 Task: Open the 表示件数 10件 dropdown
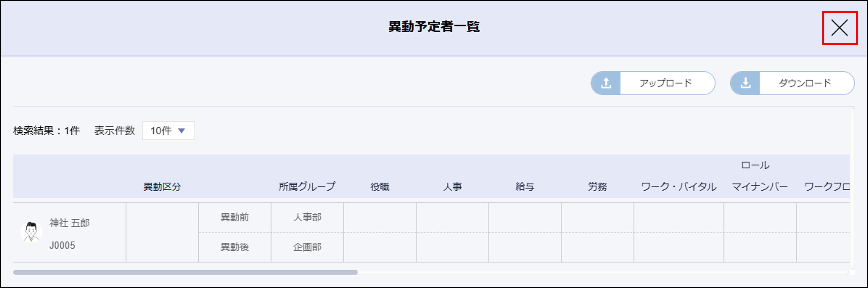(x=168, y=131)
